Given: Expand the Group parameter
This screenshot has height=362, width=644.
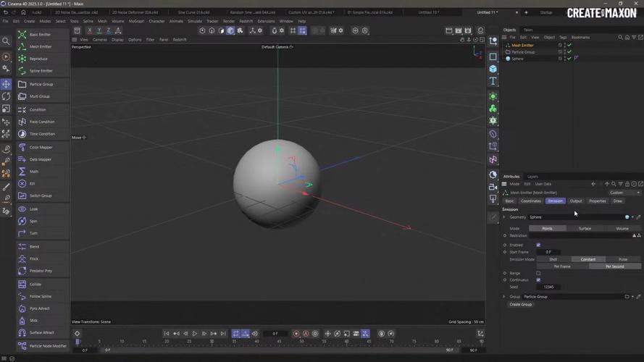Looking at the screenshot, I should [504, 296].
